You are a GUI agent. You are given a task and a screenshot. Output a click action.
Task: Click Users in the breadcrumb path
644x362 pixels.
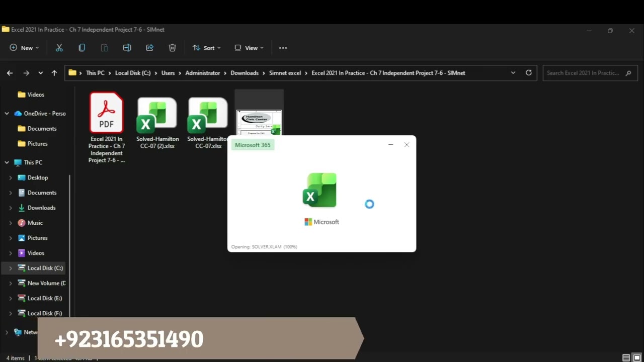pos(168,73)
